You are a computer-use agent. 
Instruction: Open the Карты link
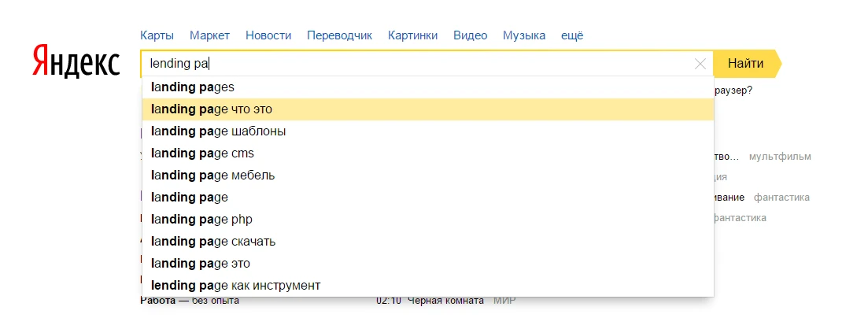(x=157, y=35)
